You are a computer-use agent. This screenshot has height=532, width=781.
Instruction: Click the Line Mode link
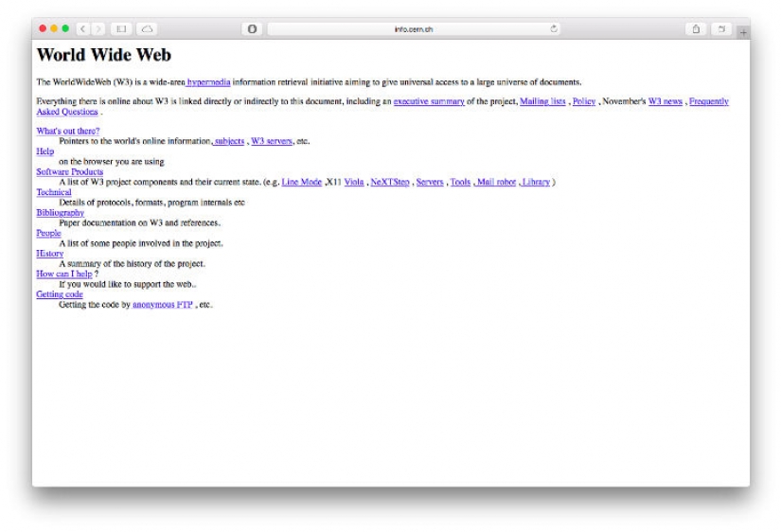pyautogui.click(x=301, y=182)
